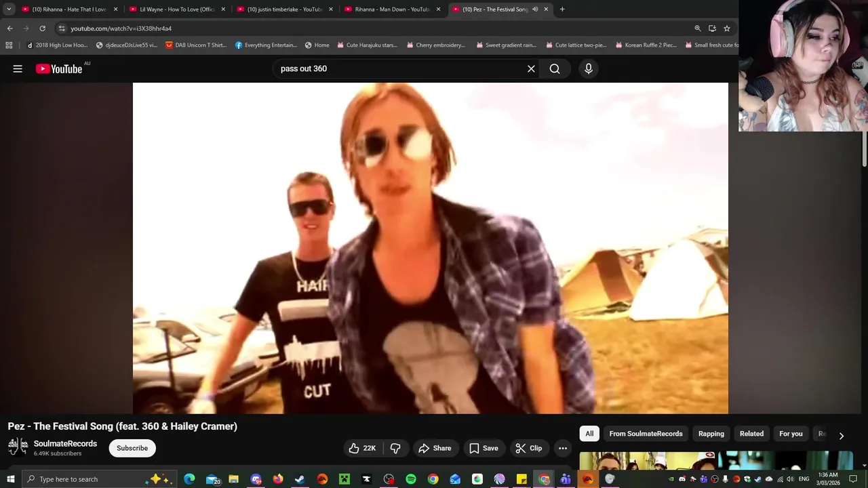Open the Windows Start menu
This screenshot has height=488, width=868.
click(10, 479)
